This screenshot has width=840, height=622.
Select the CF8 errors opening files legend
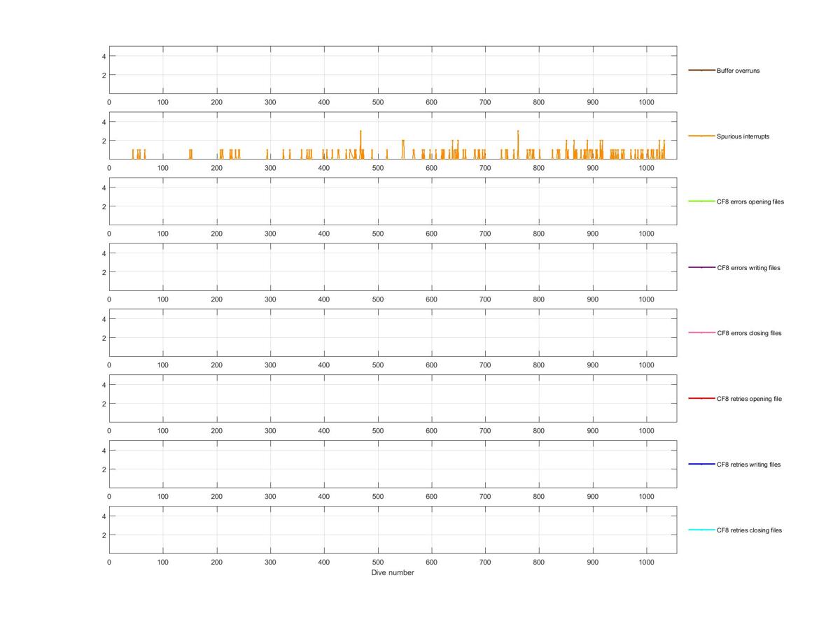750,202
